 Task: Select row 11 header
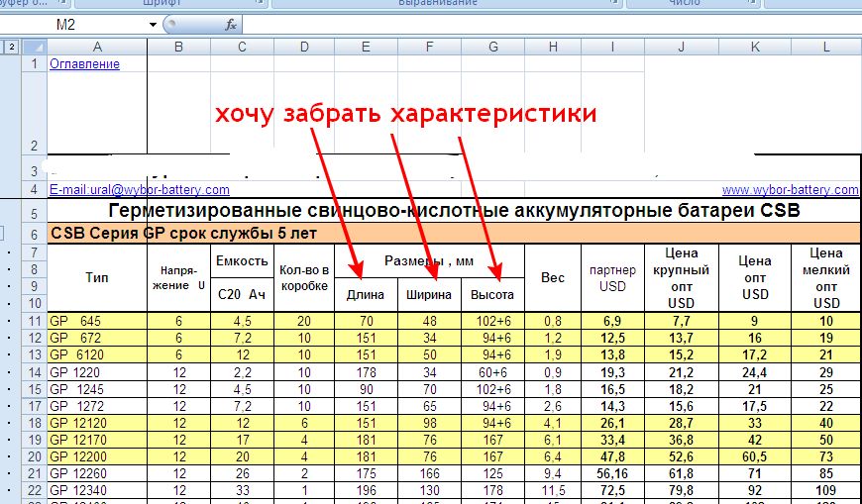(x=34, y=321)
